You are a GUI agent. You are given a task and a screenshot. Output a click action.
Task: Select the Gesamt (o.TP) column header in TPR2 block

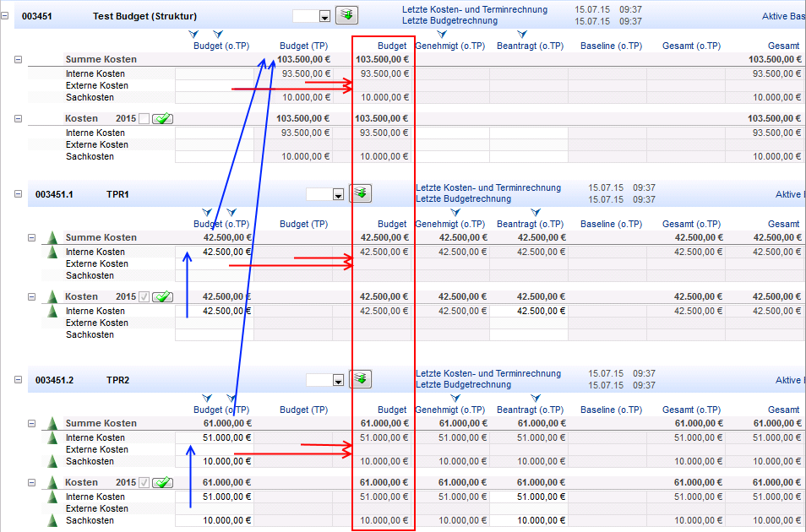pyautogui.click(x=691, y=410)
